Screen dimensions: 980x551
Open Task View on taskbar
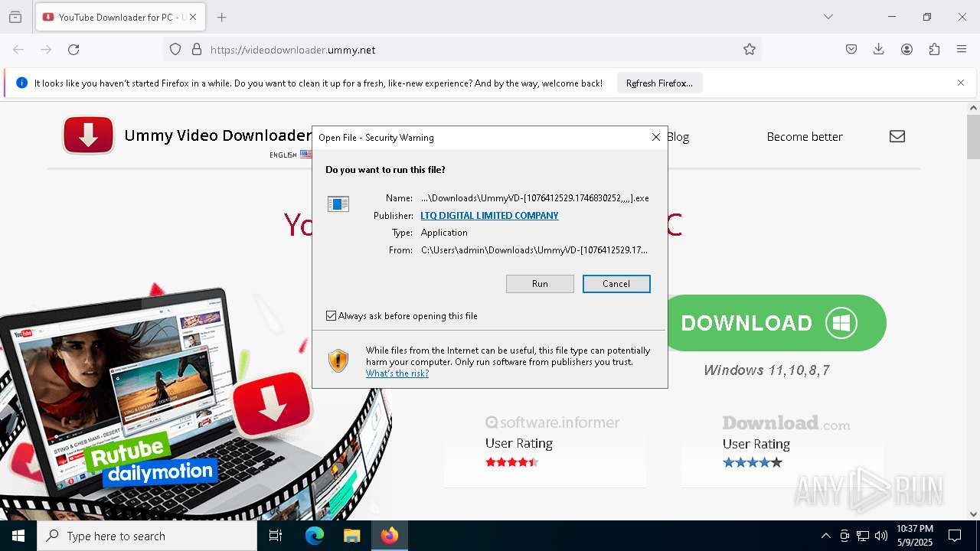(276, 536)
